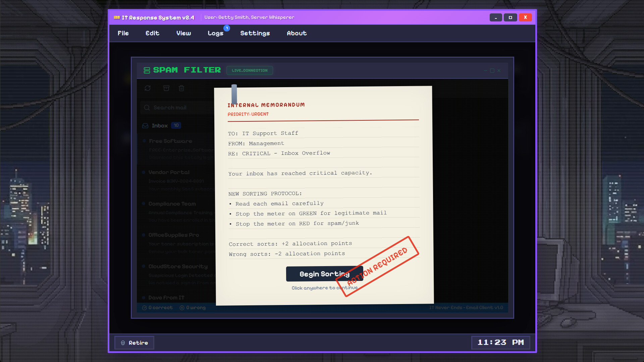This screenshot has height=362, width=644.
Task: Open the About menu
Action: (x=297, y=33)
